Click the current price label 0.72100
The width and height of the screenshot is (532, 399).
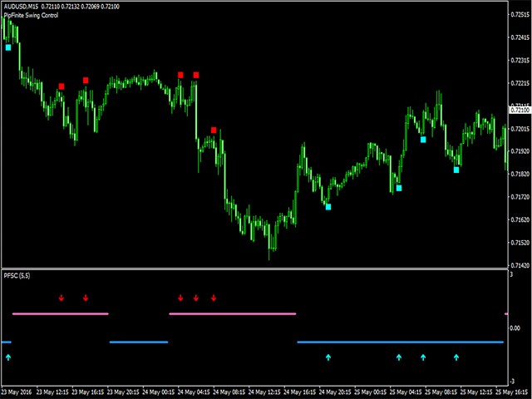[520, 110]
